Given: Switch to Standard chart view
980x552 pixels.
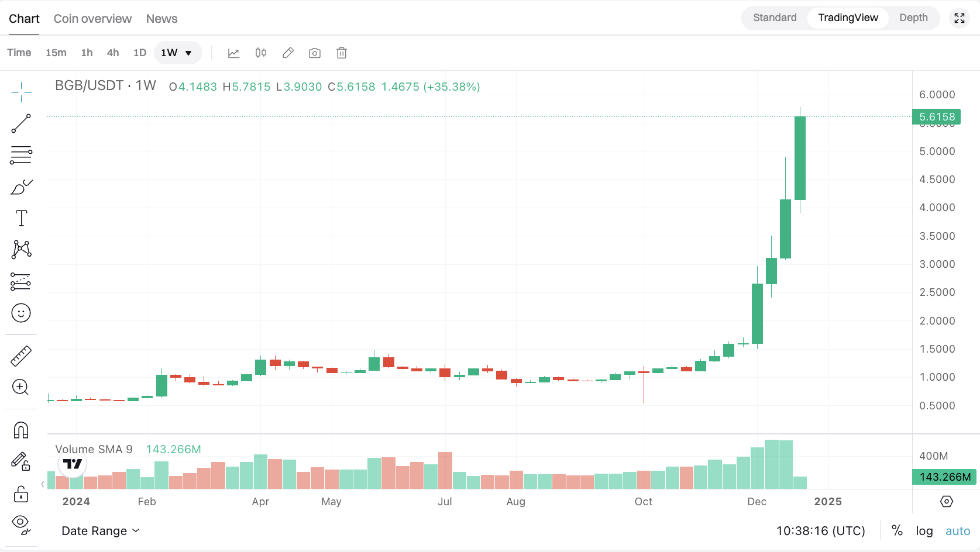Looking at the screenshot, I should [x=775, y=18].
